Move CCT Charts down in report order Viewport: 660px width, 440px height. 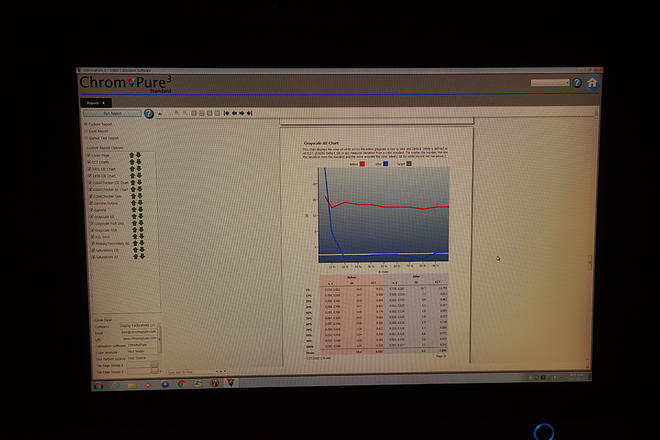coord(138,162)
